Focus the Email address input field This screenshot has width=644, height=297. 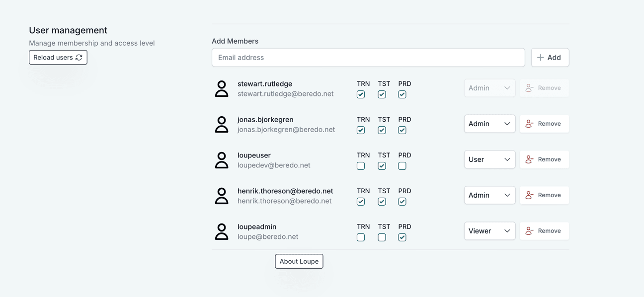[x=368, y=58]
